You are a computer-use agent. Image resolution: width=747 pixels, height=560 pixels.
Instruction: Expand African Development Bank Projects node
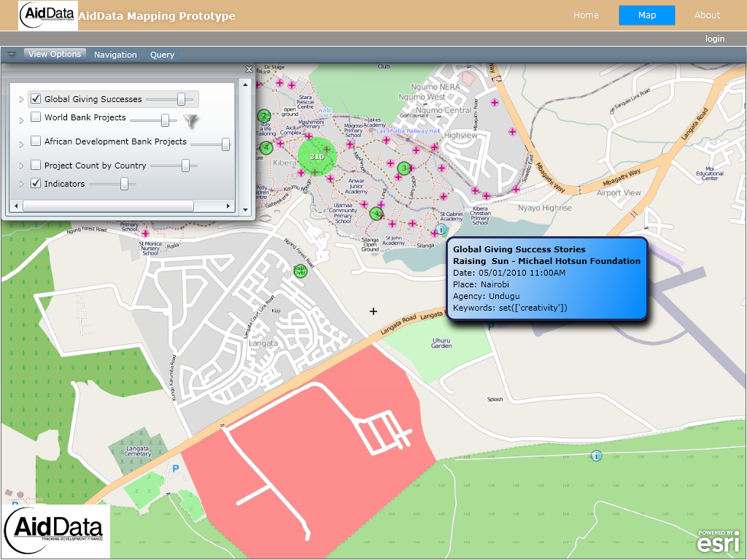(21, 145)
